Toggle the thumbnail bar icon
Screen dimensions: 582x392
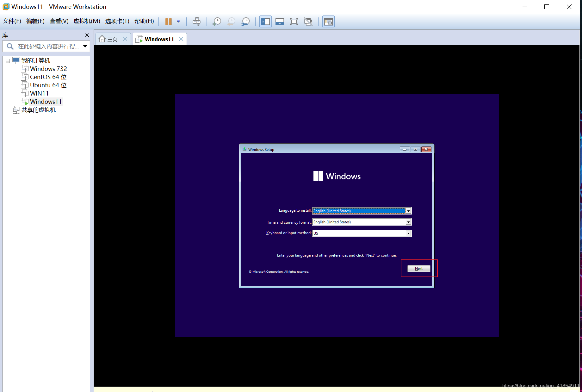coord(280,22)
